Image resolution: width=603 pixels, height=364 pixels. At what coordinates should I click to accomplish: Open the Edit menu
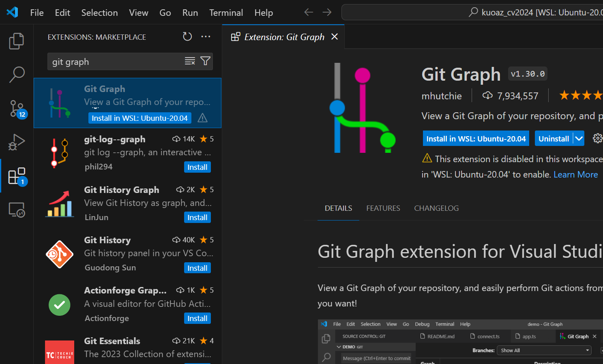point(62,13)
